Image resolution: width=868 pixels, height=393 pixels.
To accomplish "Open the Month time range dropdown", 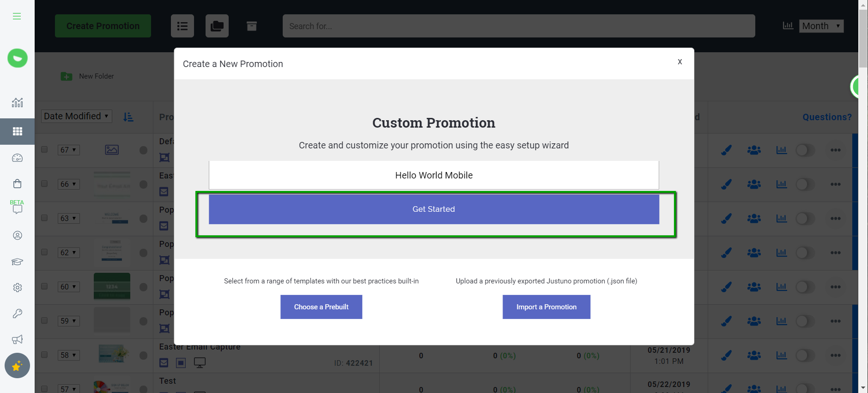I will (x=821, y=26).
